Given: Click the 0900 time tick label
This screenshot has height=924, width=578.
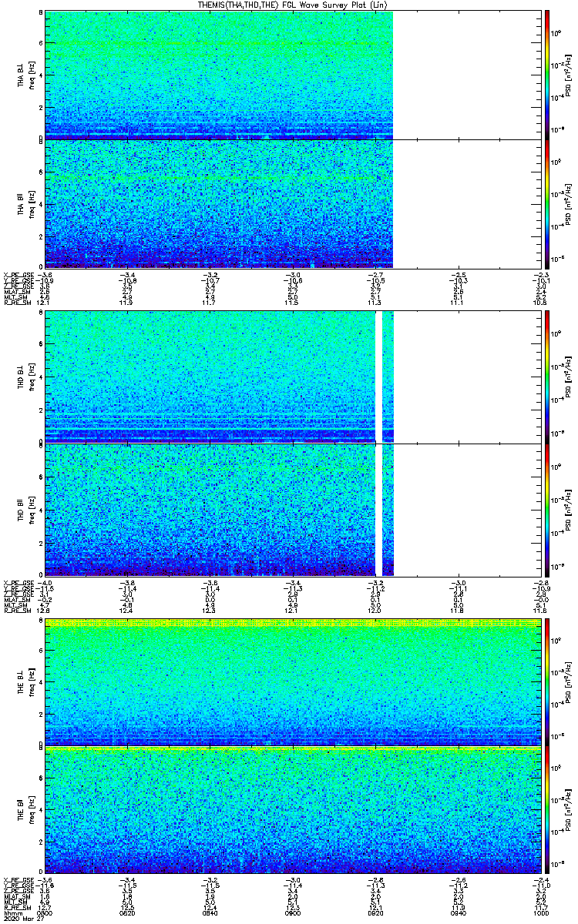Looking at the screenshot, I should click(x=293, y=913).
